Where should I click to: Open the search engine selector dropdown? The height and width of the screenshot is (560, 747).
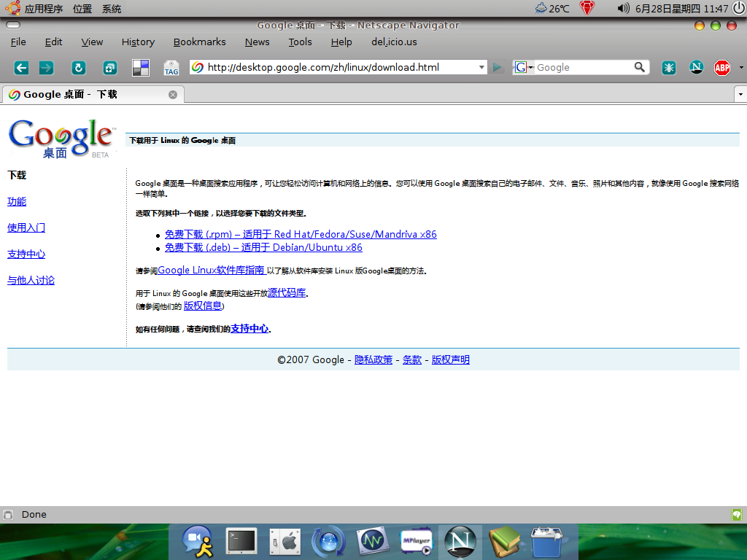[524, 67]
